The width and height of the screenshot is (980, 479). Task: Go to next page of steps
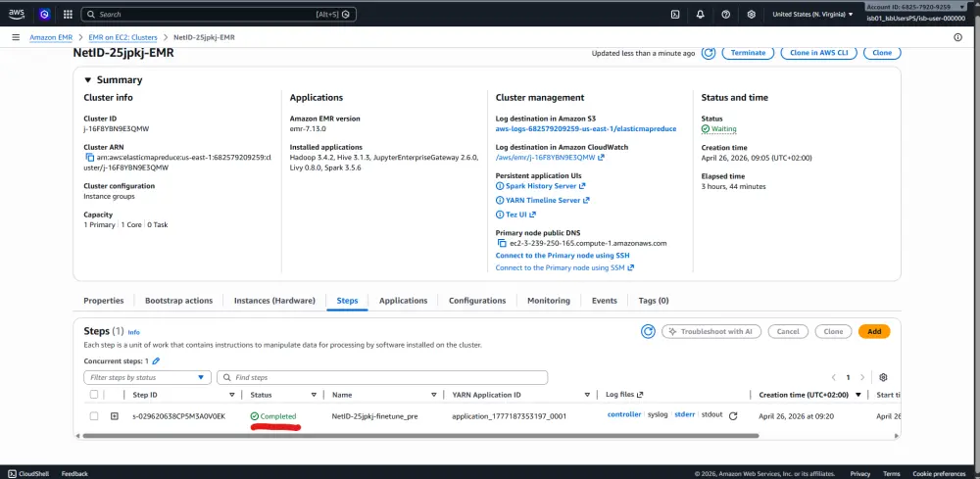click(x=862, y=377)
